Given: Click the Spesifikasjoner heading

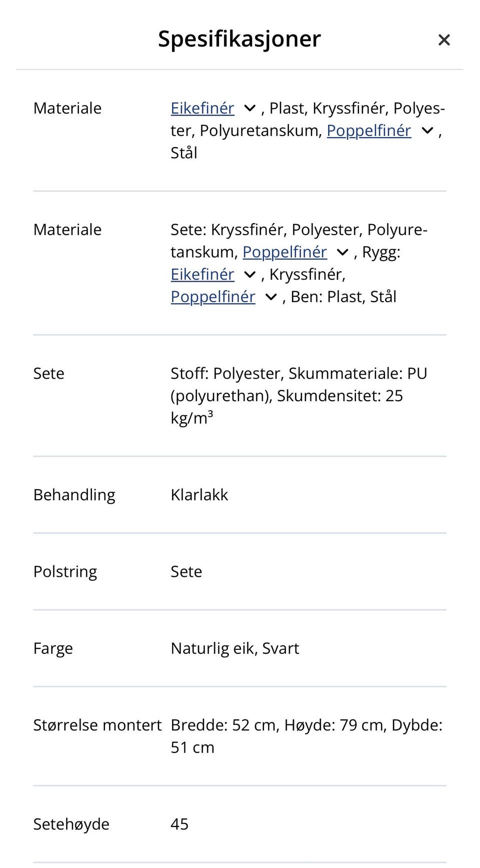Looking at the screenshot, I should tap(239, 39).
